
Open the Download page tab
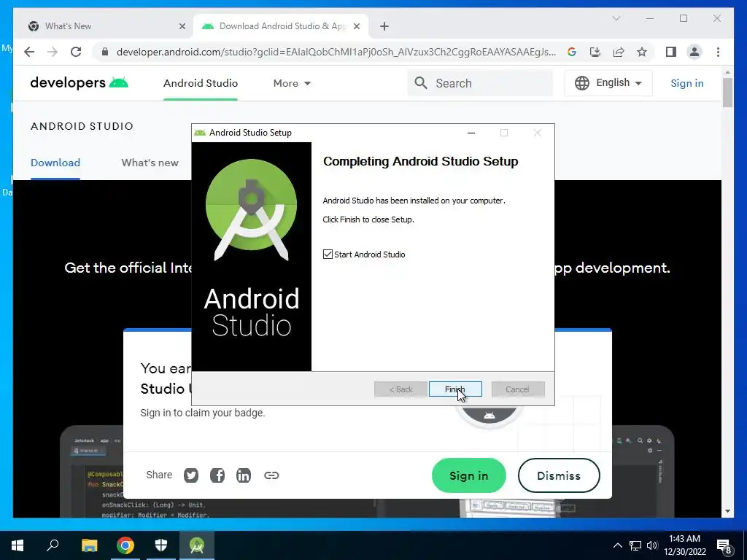tap(55, 163)
